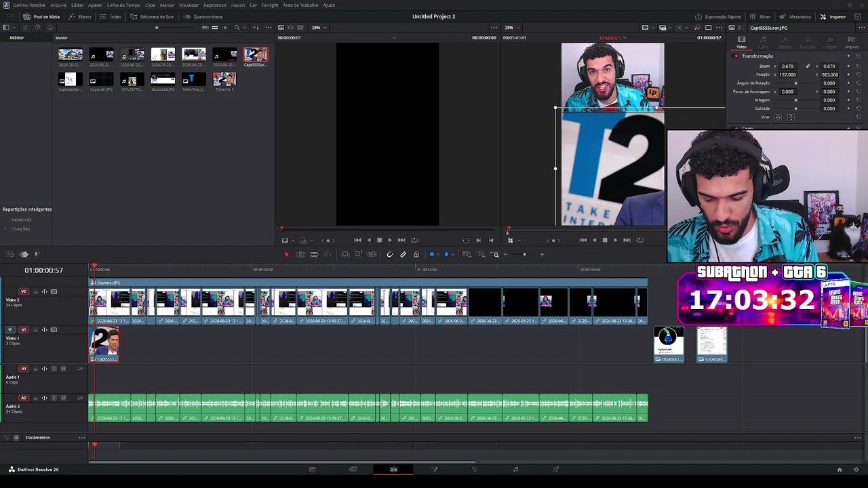Open the flag color dropdown arrow
The width and height of the screenshot is (868, 488).
coord(437,254)
